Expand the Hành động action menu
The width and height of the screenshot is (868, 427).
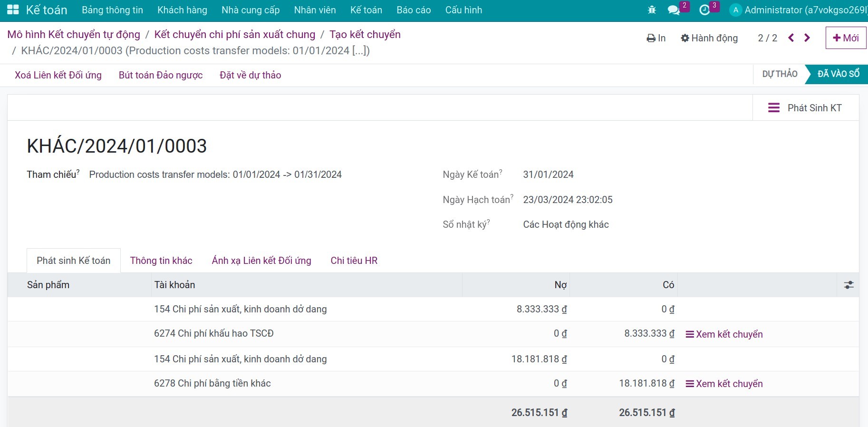pos(709,38)
